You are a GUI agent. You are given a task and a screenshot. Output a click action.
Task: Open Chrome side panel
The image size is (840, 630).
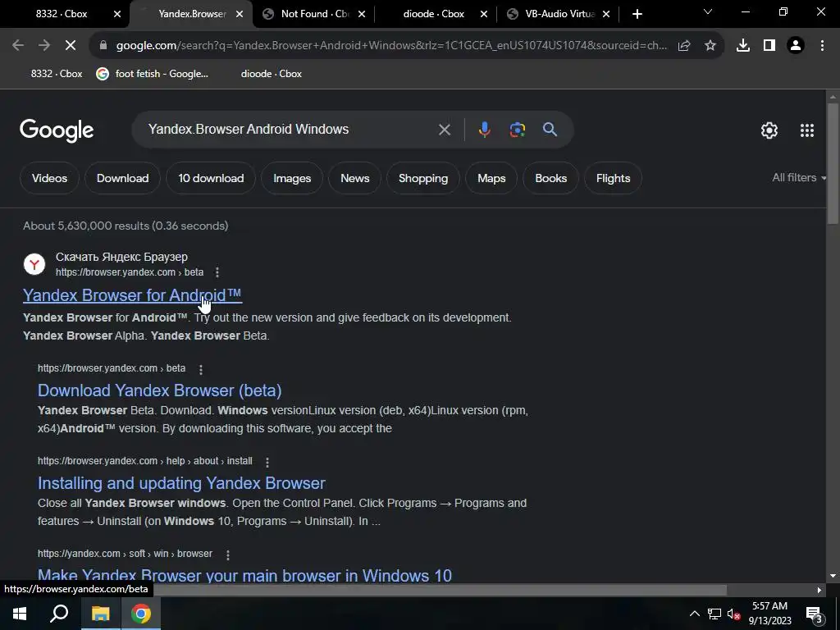(769, 46)
